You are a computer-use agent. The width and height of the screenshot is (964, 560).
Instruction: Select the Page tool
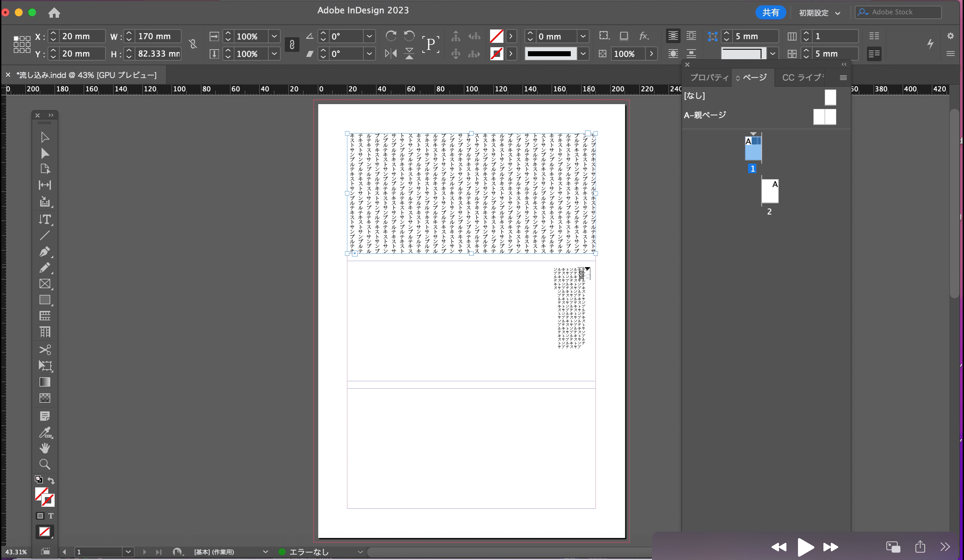(45, 169)
